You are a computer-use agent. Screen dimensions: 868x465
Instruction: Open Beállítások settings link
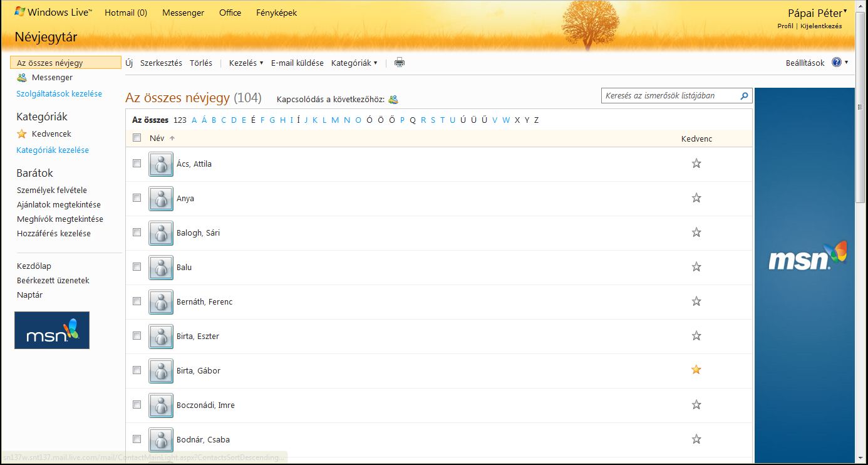pyautogui.click(x=805, y=63)
